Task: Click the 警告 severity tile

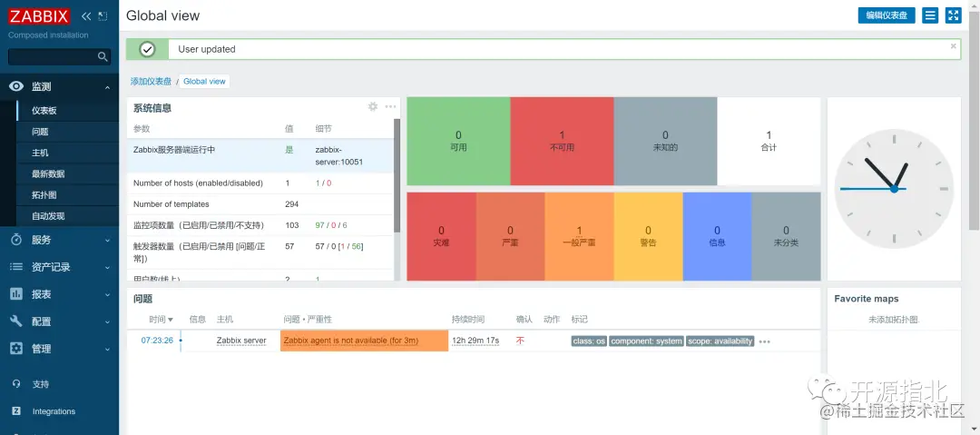Action: [x=648, y=236]
